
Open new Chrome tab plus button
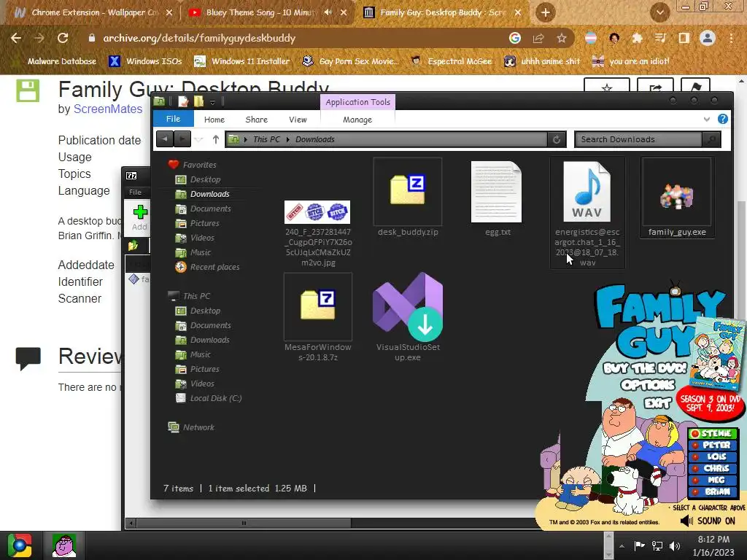point(546,12)
